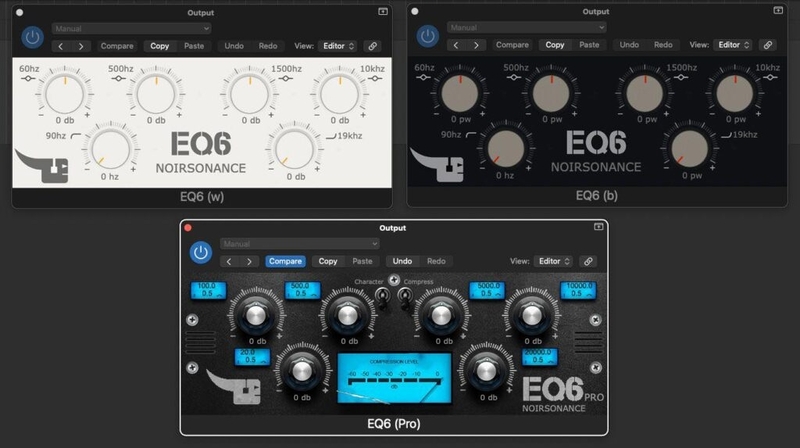Click the Noirsonance bull logo in EQ6 (b)
Viewport: 800px width, 448px height.
[437, 165]
